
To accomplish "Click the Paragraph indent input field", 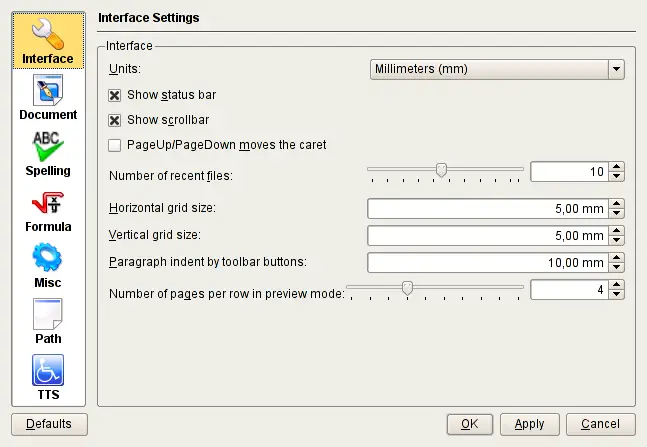I will point(487,263).
